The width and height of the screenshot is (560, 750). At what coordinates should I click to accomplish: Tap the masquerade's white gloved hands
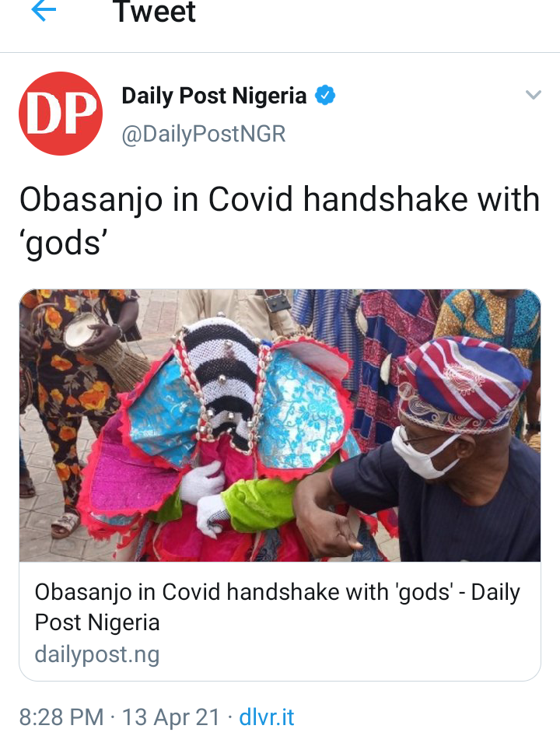[207, 497]
